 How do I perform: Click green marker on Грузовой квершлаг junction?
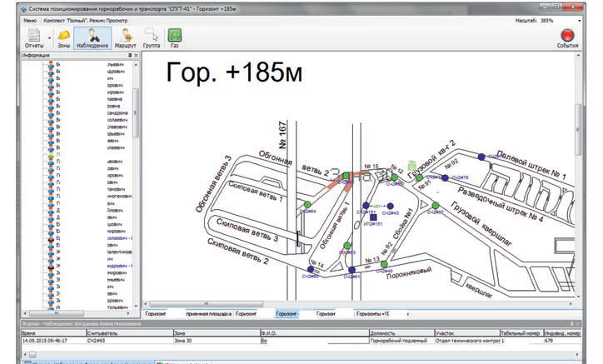click(x=436, y=206)
